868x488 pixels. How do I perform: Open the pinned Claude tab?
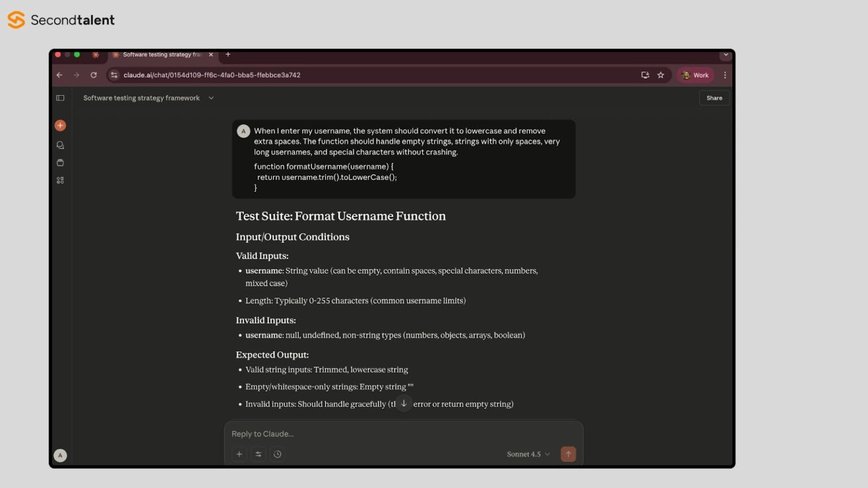[x=96, y=55]
